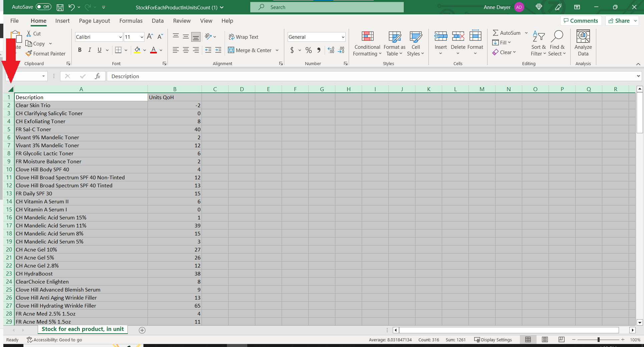Click the Comments button
The width and height of the screenshot is (644, 347).
(x=581, y=21)
